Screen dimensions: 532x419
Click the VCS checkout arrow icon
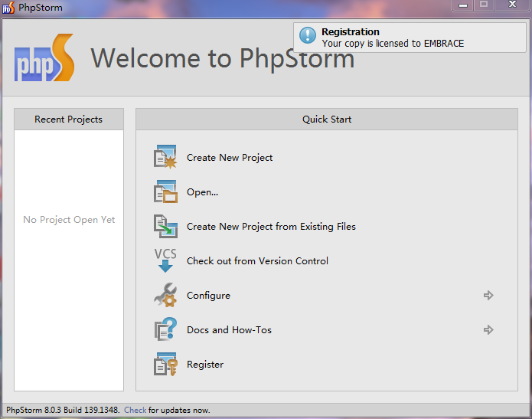coord(165,260)
